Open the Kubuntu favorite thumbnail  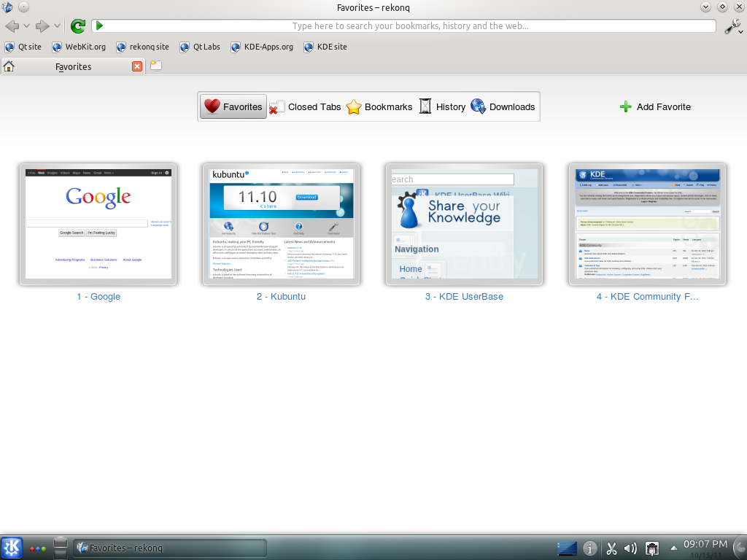[x=281, y=225]
